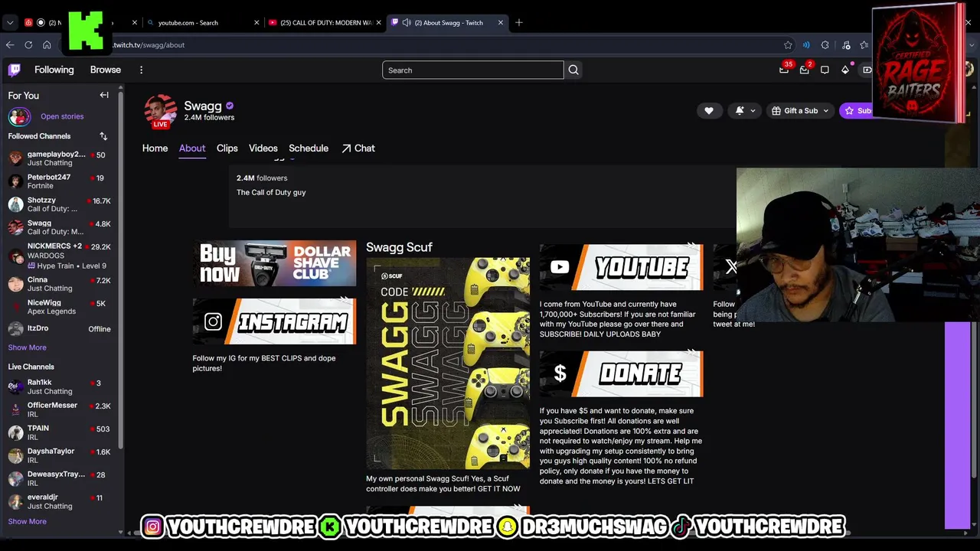Screen dimensions: 980x551
Task: Show more live channels
Action: point(27,521)
